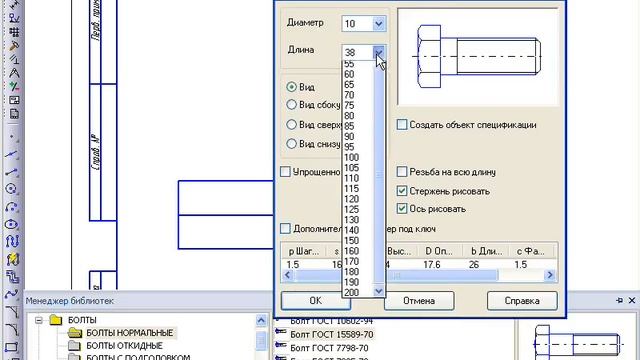
Task: Select Болт ГОСТ 7798-70 in library list
Action: click(x=329, y=348)
